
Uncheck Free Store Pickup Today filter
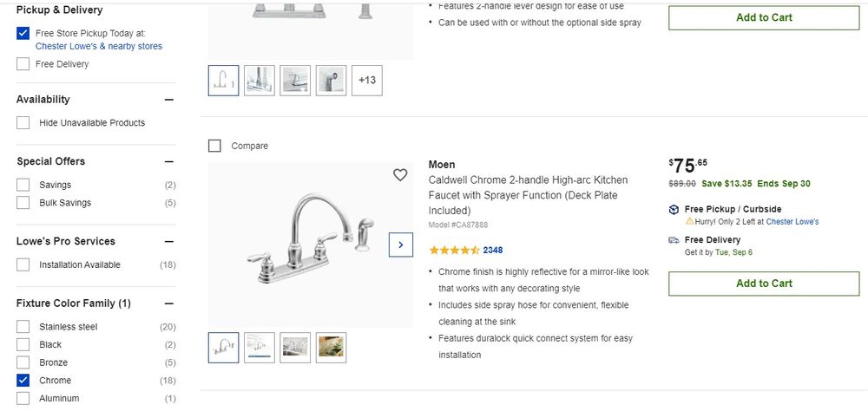(23, 34)
